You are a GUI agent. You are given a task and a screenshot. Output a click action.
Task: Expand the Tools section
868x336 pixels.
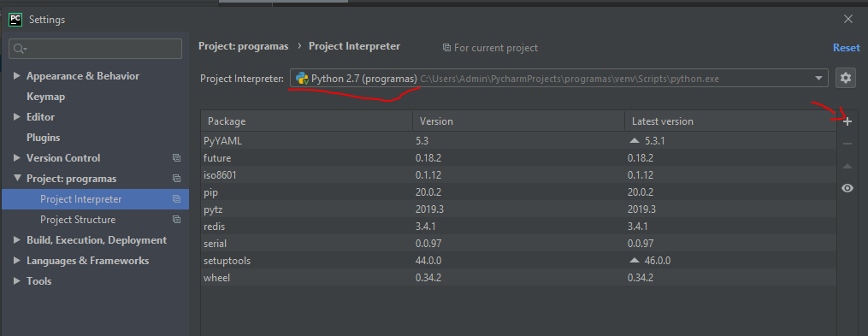(16, 280)
